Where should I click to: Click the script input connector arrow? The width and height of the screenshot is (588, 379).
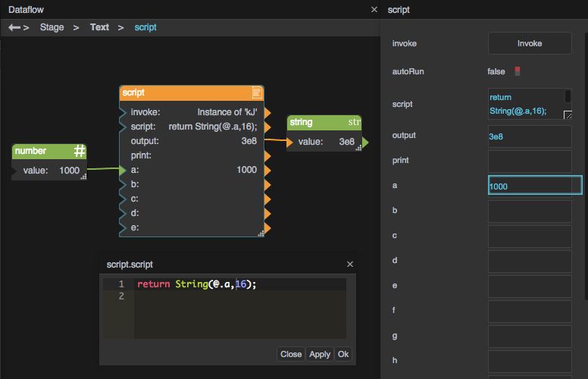(123, 127)
